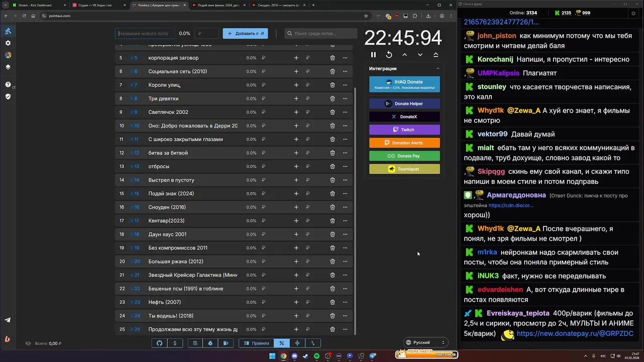Switch to Подай знак фильм browser tab
Image resolution: width=644 pixels, height=362 pixels.
tap(219, 5)
